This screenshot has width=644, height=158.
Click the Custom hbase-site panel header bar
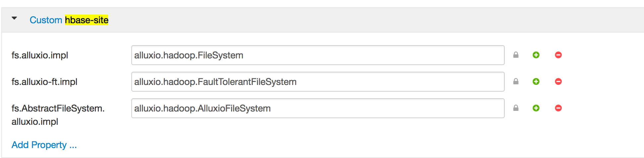point(323,20)
